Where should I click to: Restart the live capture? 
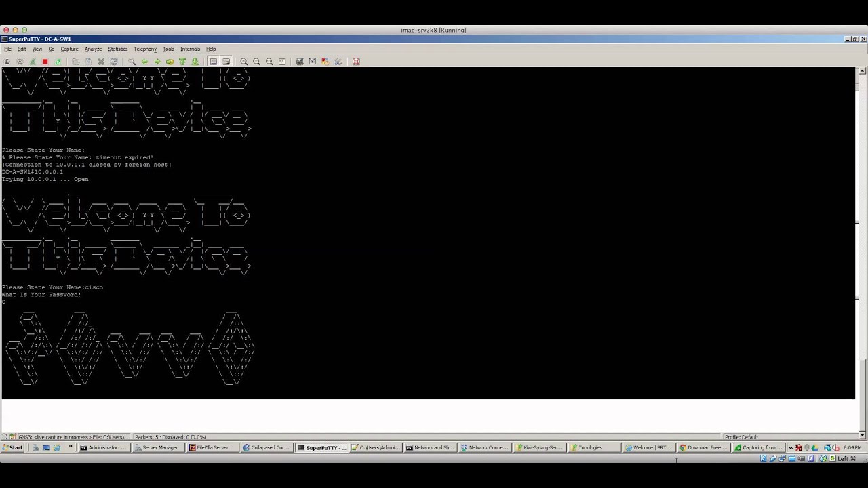click(58, 62)
